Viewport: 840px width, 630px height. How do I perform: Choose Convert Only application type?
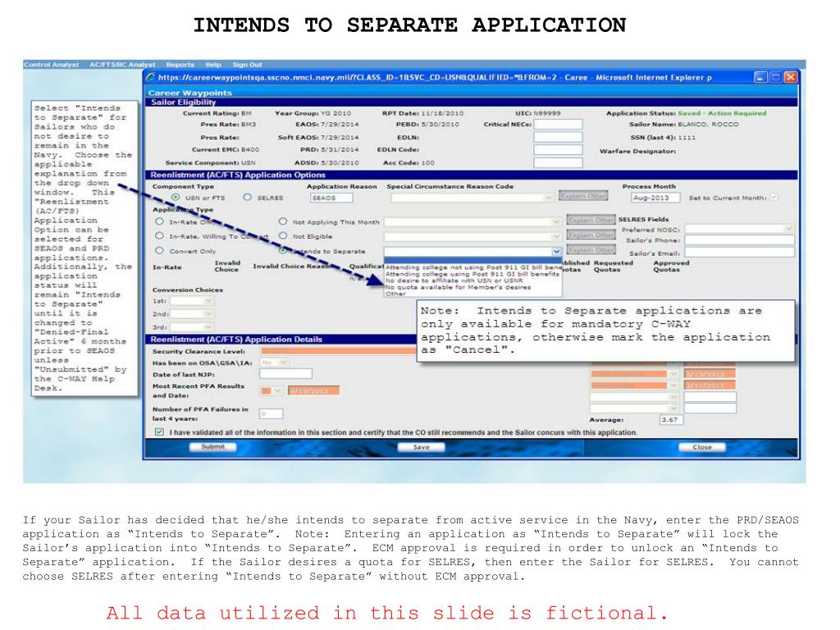tap(159, 250)
